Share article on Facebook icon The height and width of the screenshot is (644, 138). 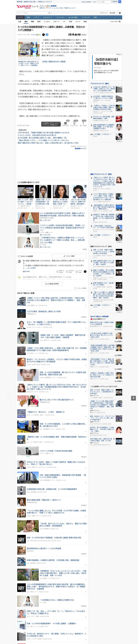[x=47, y=35]
